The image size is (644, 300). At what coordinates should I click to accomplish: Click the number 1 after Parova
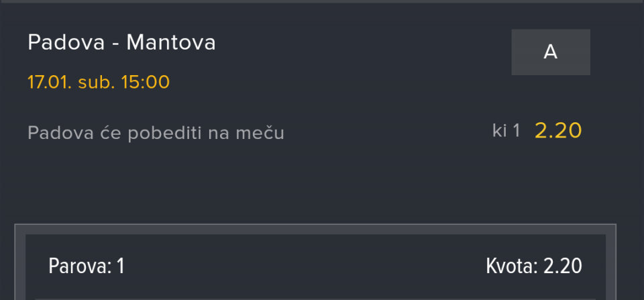click(x=121, y=266)
